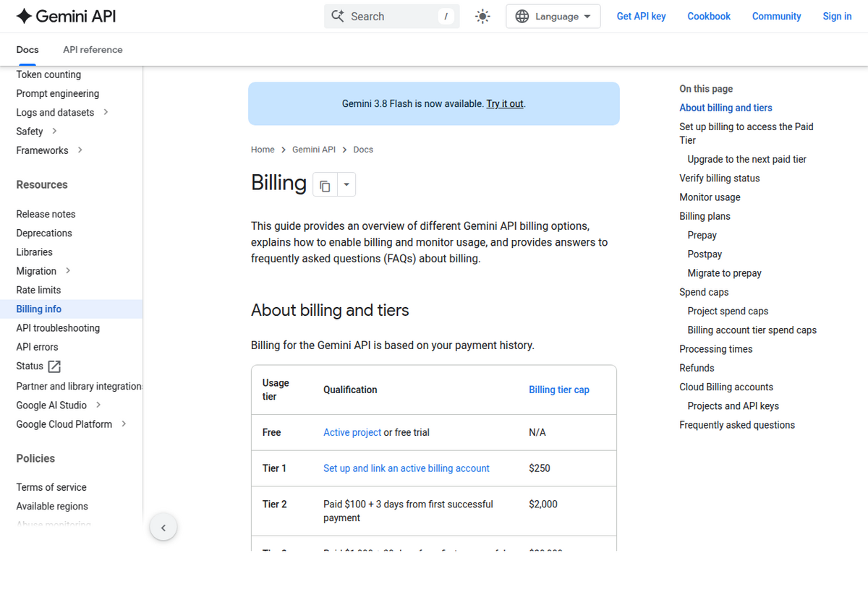Viewport: 868px width, 610px height.
Task: Expand the Google Cloud Platform section
Action: (x=124, y=424)
